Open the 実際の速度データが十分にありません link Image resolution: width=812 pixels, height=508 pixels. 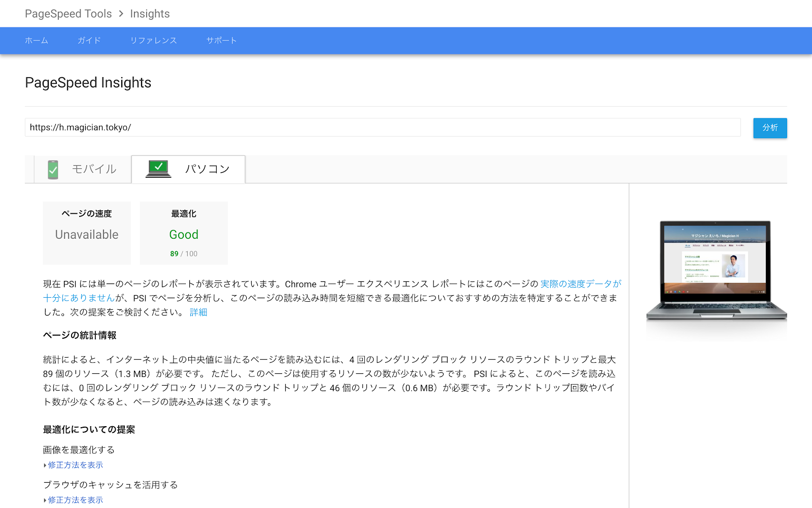coord(581,284)
